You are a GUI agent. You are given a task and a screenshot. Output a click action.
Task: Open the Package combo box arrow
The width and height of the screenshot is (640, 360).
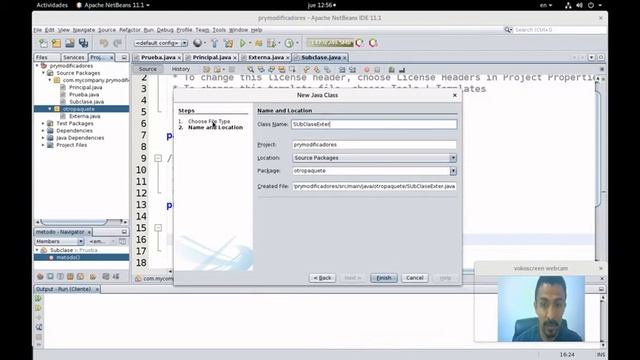tap(453, 171)
